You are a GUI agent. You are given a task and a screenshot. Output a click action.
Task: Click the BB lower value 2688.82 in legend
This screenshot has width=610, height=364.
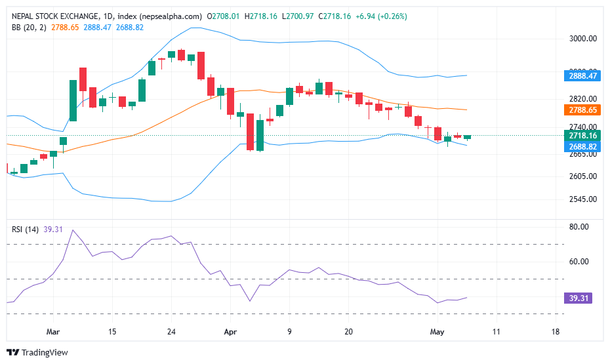coord(130,28)
